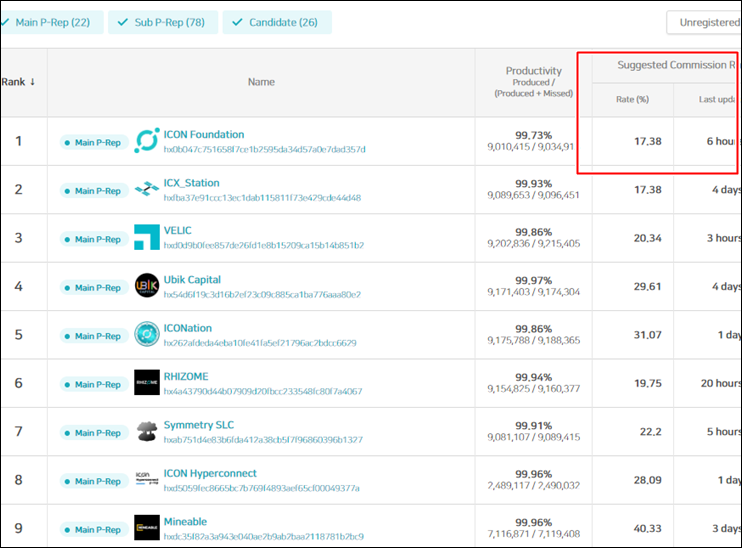
Task: Click the 99.93% productivity value
Action: pos(534,184)
